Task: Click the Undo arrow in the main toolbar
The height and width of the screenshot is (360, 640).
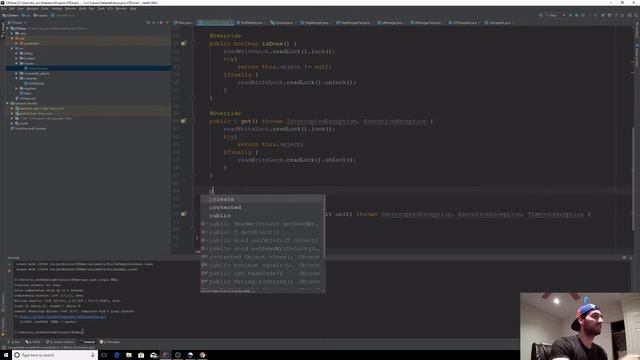Action: click(622, 15)
